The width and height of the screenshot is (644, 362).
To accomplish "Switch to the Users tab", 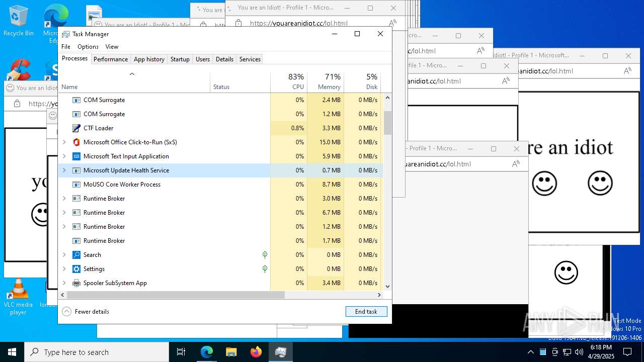I will point(203,59).
